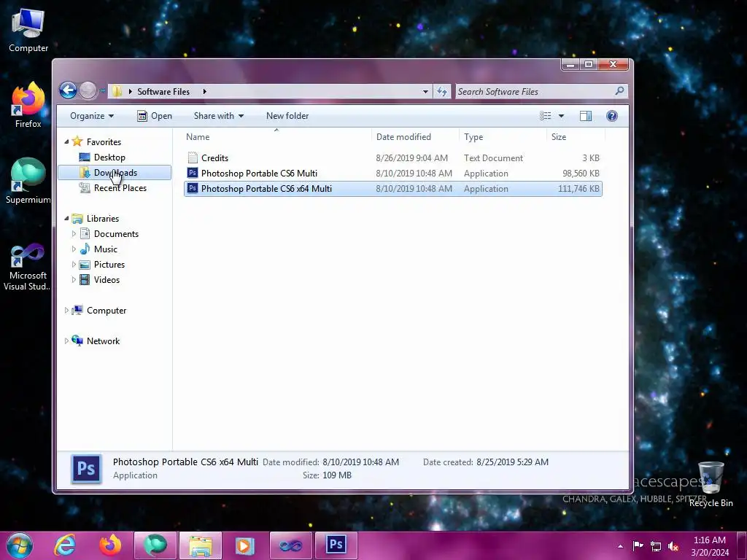Expand the Music library node
The image size is (747, 560).
pos(74,249)
